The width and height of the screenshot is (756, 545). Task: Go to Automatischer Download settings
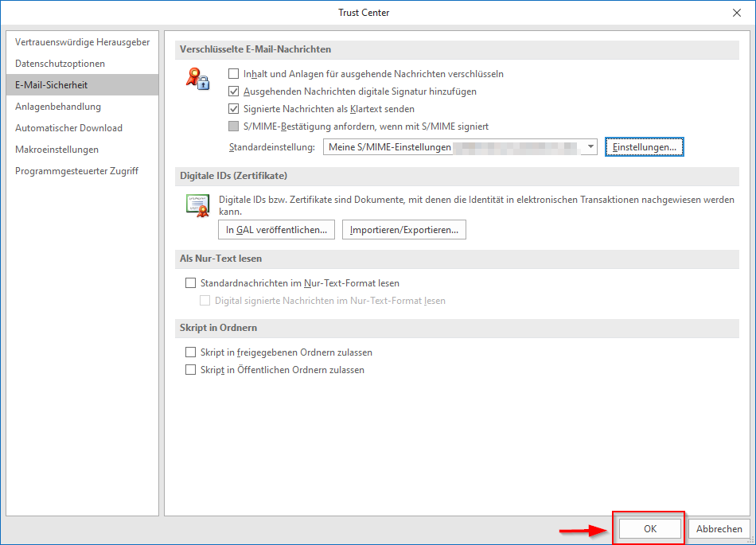click(x=68, y=128)
